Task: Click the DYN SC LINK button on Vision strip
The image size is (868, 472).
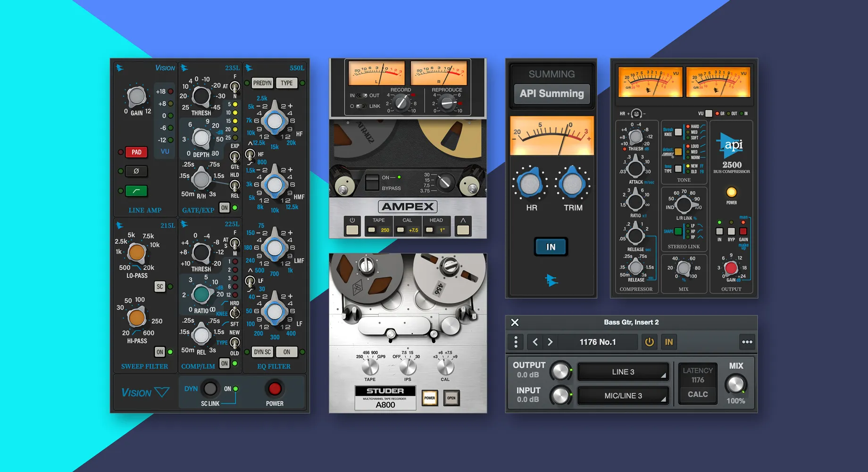Action: tap(209, 389)
